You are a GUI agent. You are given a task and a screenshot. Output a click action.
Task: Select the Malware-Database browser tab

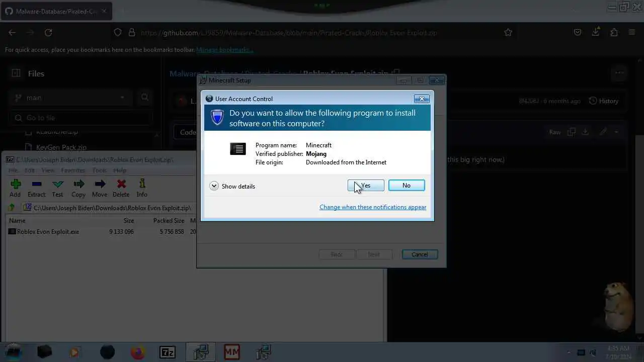coord(56,11)
